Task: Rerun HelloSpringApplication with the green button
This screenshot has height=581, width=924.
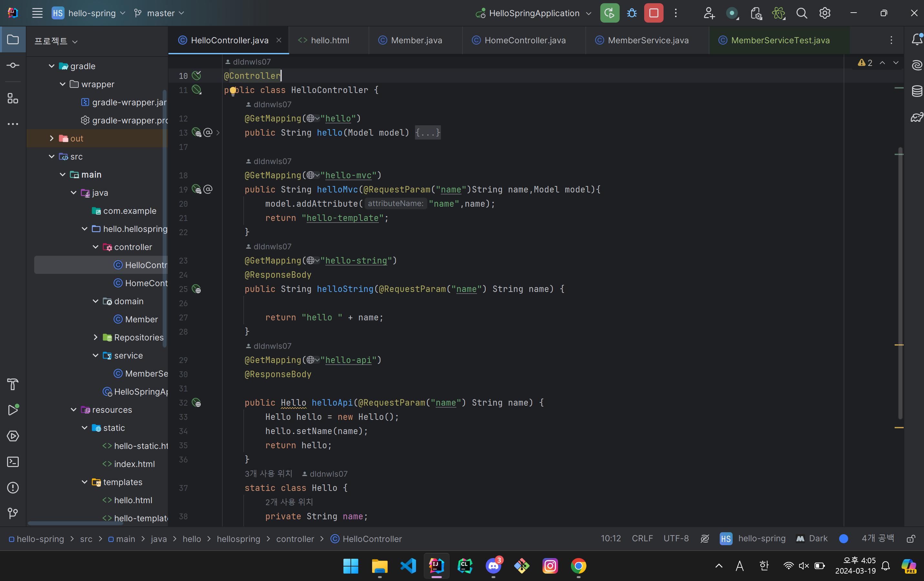Action: tap(609, 13)
